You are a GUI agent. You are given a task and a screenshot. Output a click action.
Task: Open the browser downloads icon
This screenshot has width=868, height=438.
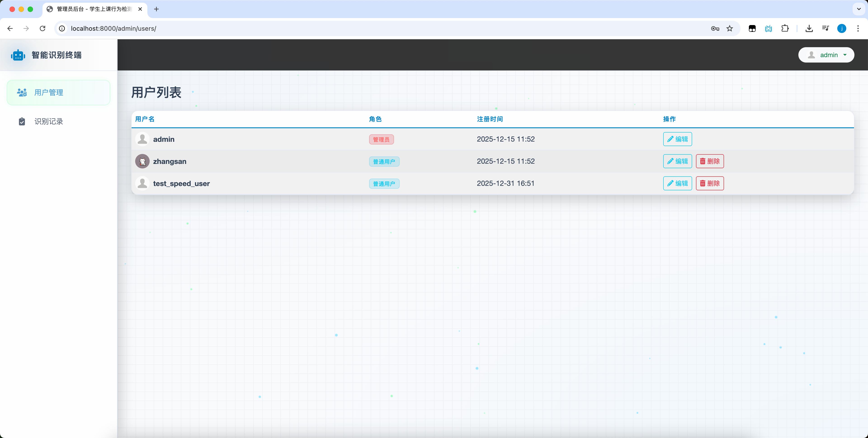[809, 28]
